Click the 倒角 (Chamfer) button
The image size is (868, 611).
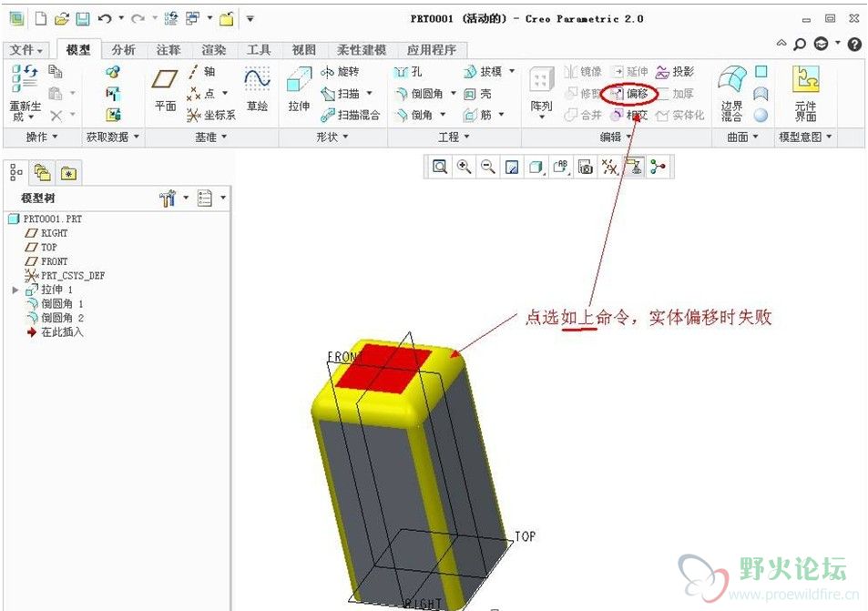point(414,115)
